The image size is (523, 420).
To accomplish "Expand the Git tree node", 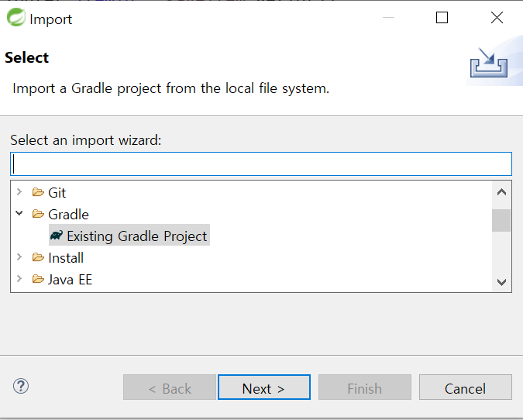I will [19, 193].
